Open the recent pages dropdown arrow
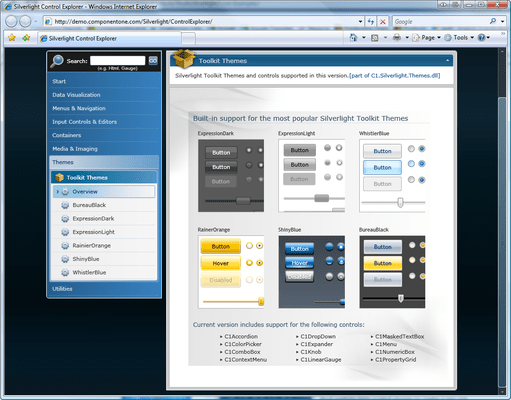The width and height of the screenshot is (511, 400). click(35, 22)
